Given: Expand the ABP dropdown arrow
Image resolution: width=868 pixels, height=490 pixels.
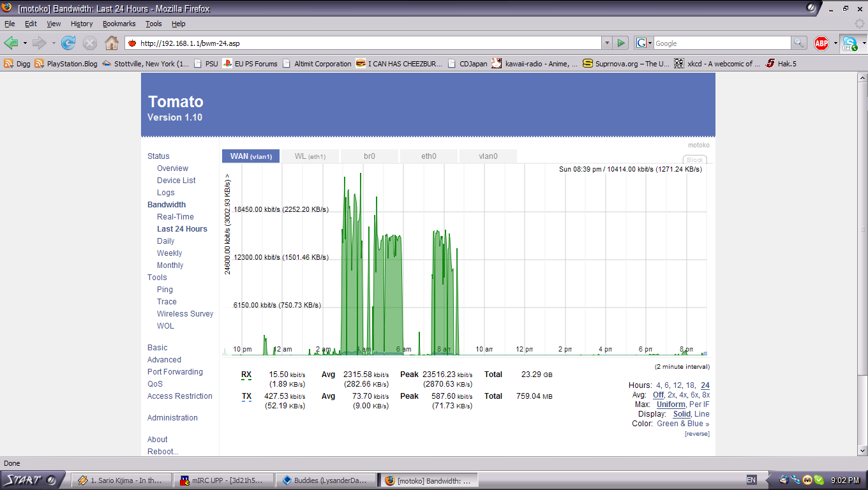Looking at the screenshot, I should click(x=835, y=43).
